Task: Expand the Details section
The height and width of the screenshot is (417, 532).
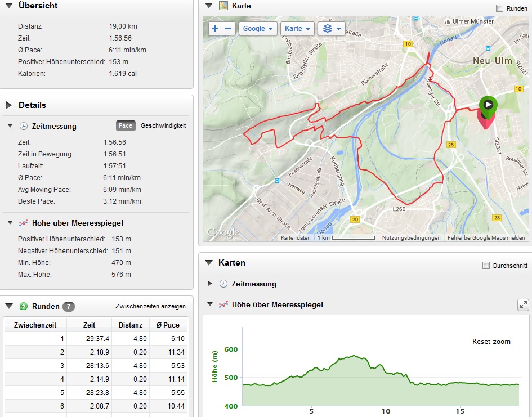Action: pos(9,105)
